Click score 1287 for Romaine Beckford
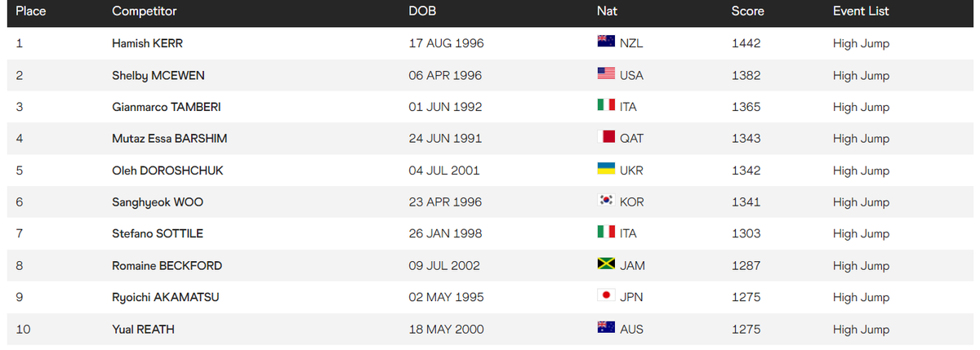The image size is (980, 350). pos(746,266)
